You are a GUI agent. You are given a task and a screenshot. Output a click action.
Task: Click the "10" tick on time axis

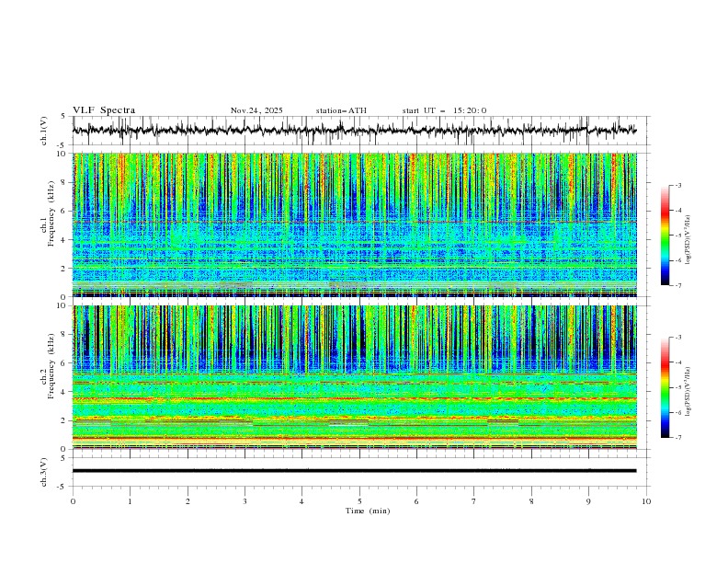[x=646, y=501]
